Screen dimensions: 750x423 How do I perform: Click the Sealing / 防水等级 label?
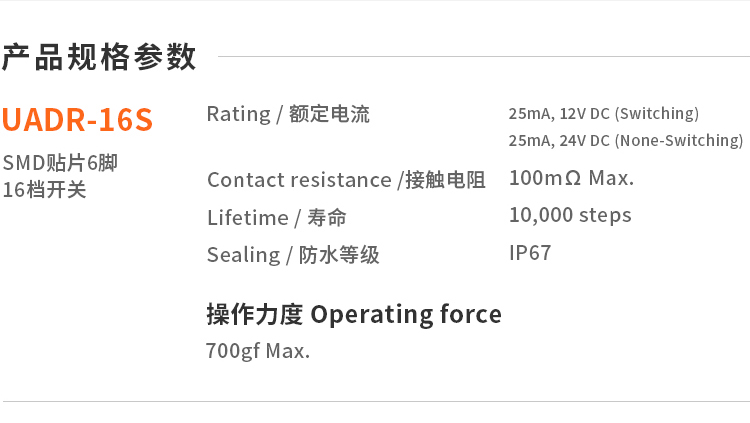[x=293, y=255]
